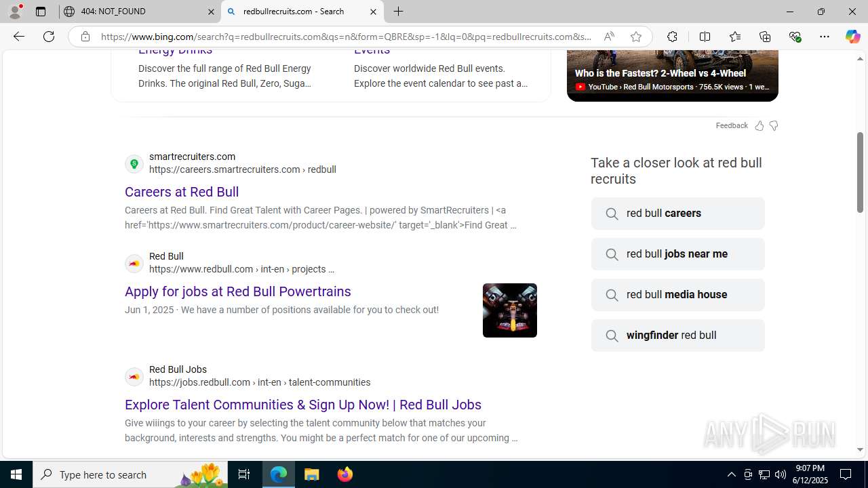Click taskbar search box
Viewport: 868px width, 488px height.
pos(130,474)
